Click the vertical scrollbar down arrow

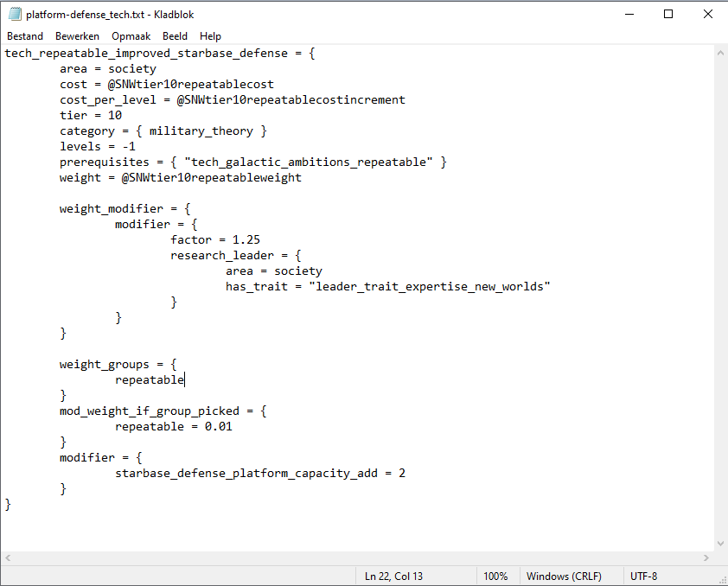point(720,543)
